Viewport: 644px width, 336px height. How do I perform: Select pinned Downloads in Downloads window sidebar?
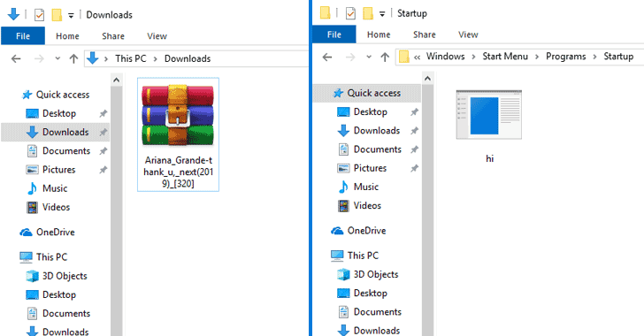(x=56, y=133)
